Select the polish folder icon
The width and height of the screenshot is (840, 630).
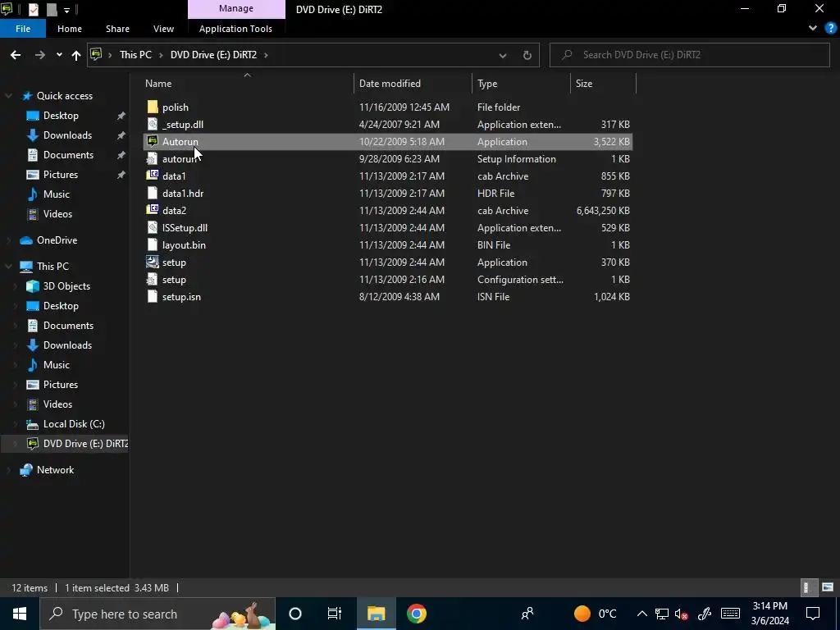[x=153, y=107]
